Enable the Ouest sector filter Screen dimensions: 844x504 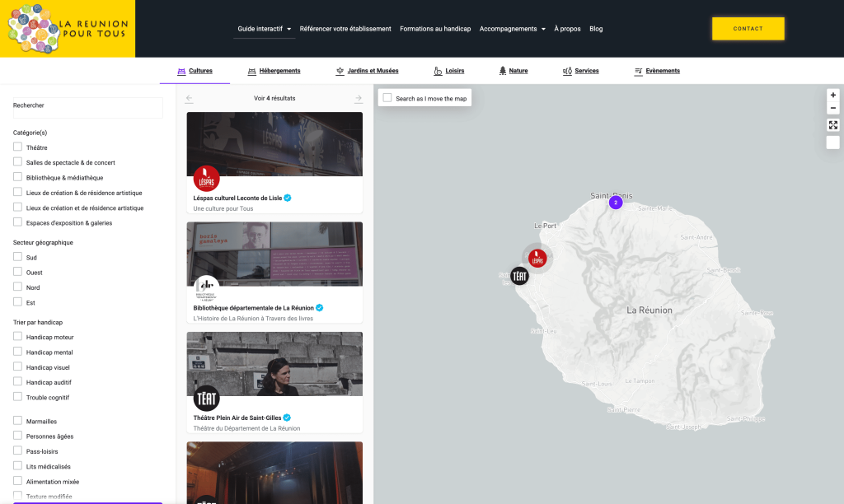pyautogui.click(x=18, y=272)
